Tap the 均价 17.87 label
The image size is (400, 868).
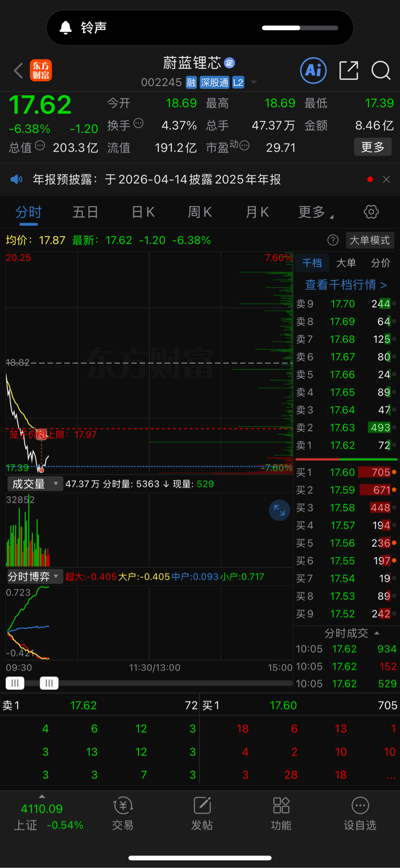35,240
